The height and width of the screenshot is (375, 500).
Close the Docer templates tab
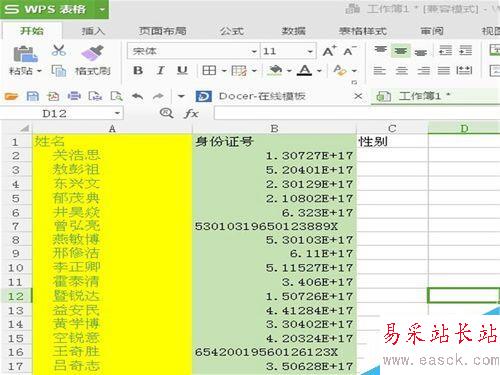click(x=358, y=96)
